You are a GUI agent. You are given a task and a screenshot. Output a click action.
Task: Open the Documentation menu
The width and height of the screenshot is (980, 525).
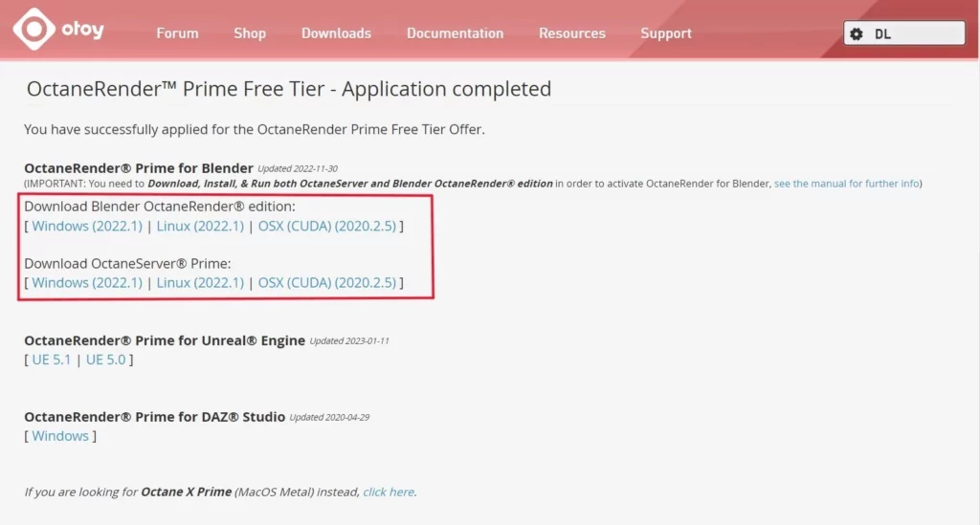[455, 33]
